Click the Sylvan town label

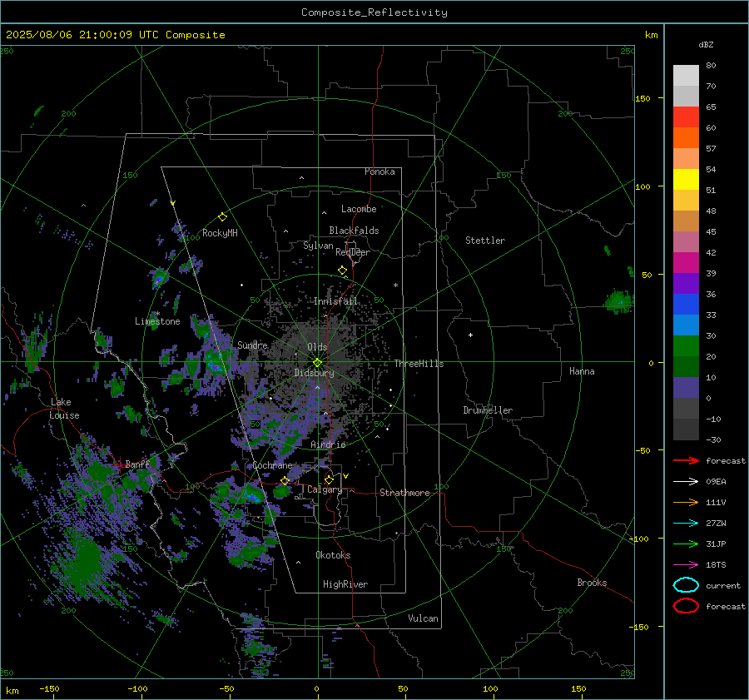tap(318, 246)
